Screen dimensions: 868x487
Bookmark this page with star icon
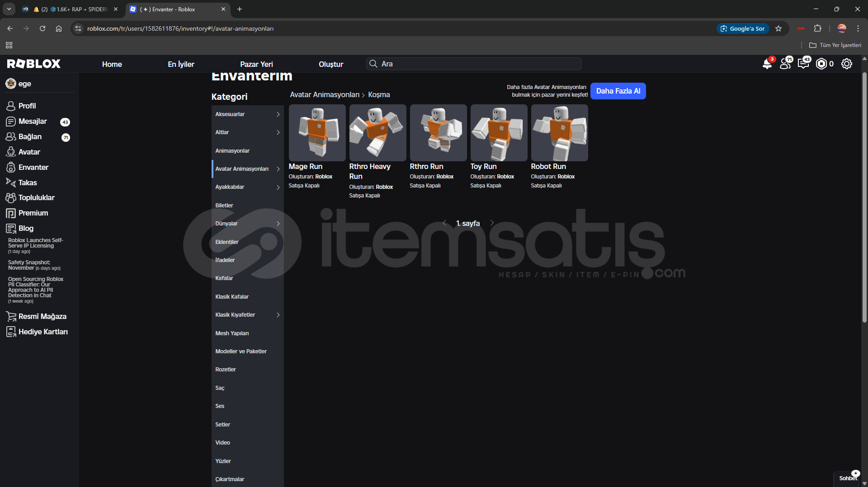(778, 28)
